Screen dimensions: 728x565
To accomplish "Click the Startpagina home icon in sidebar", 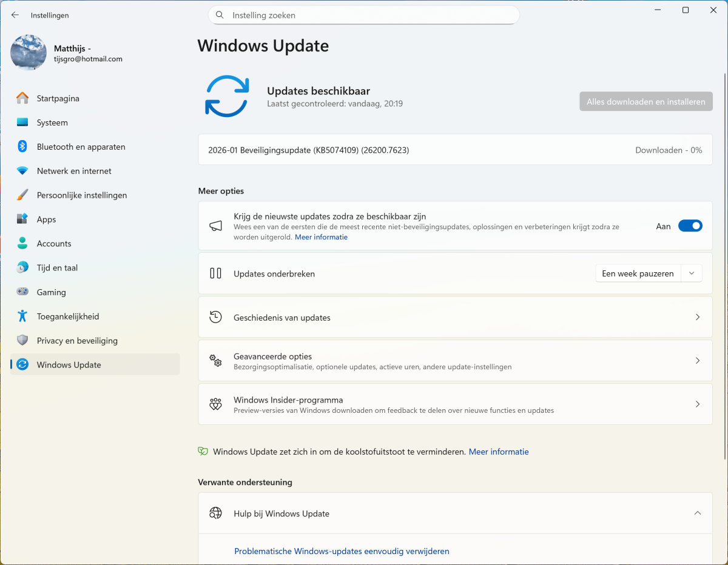I will point(22,98).
